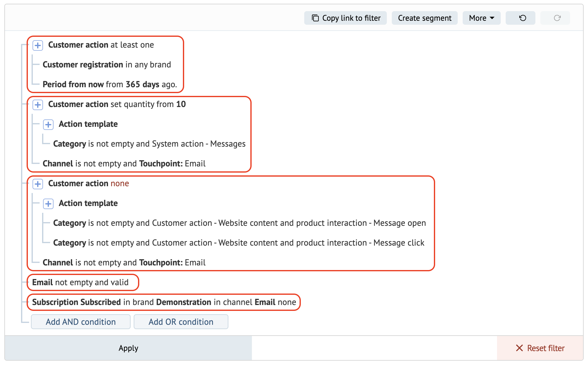Apply the filter

[x=128, y=348]
